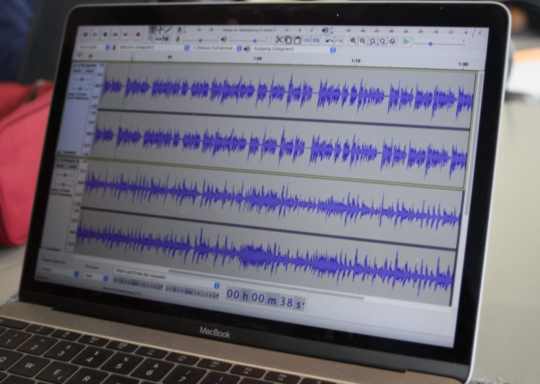Paste audio with the clipboard icon

pyautogui.click(x=298, y=41)
